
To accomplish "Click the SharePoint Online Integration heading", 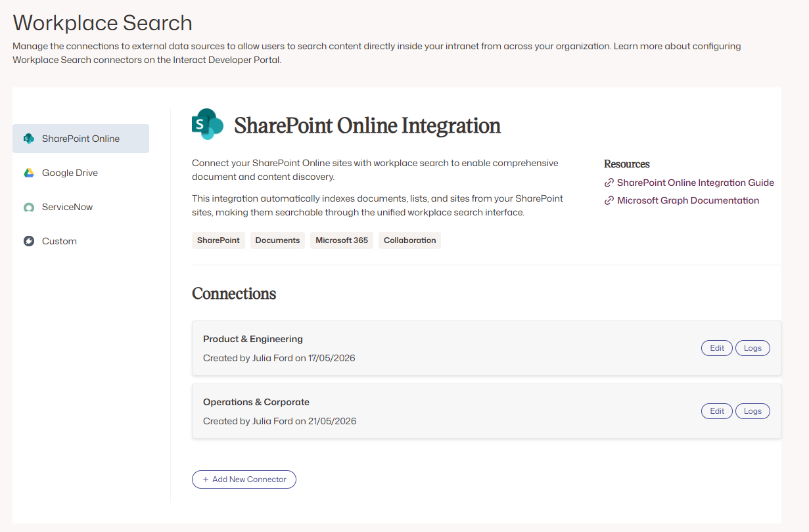I will [x=367, y=125].
